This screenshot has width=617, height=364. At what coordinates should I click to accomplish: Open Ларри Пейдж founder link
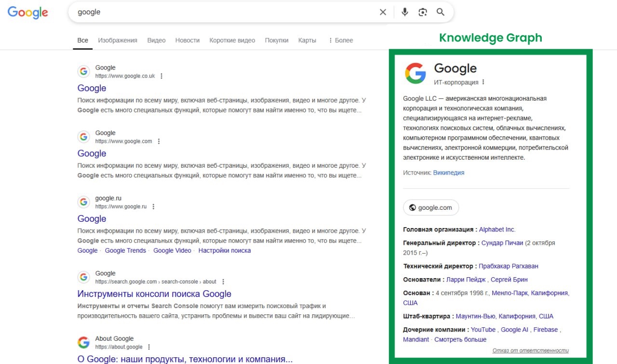(x=466, y=279)
